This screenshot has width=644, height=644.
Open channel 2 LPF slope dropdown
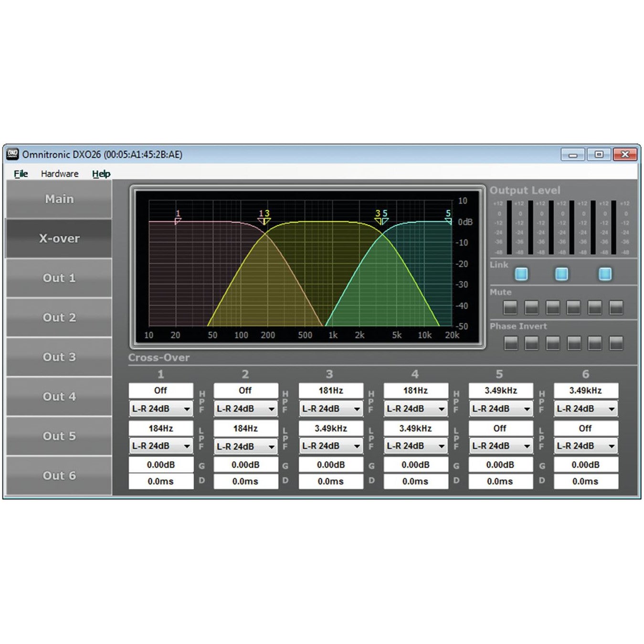click(x=245, y=446)
